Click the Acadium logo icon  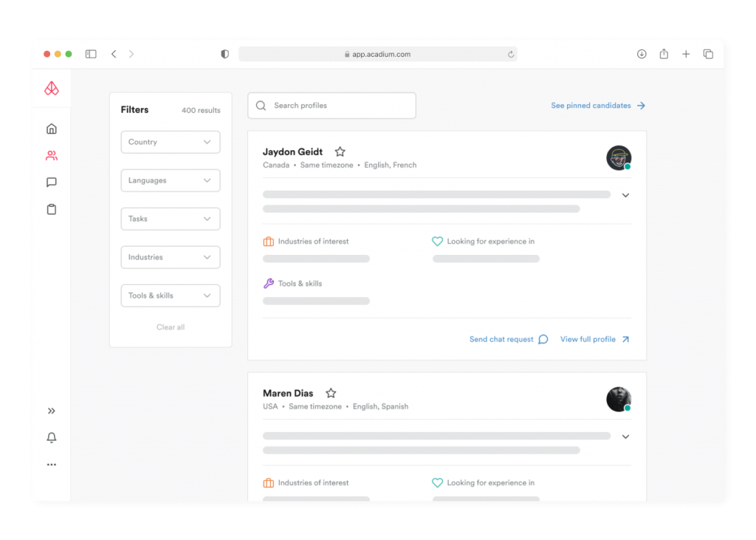pyautogui.click(x=52, y=89)
